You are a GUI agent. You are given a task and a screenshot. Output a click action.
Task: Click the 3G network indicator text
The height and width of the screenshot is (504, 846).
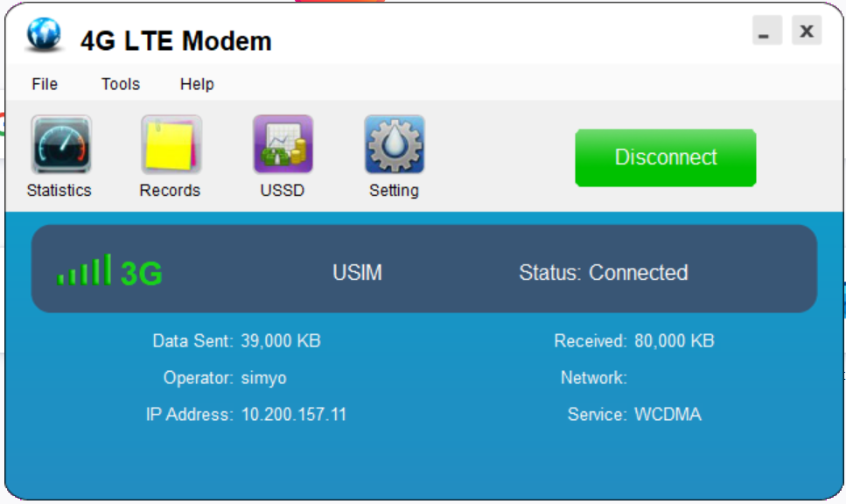(x=142, y=273)
